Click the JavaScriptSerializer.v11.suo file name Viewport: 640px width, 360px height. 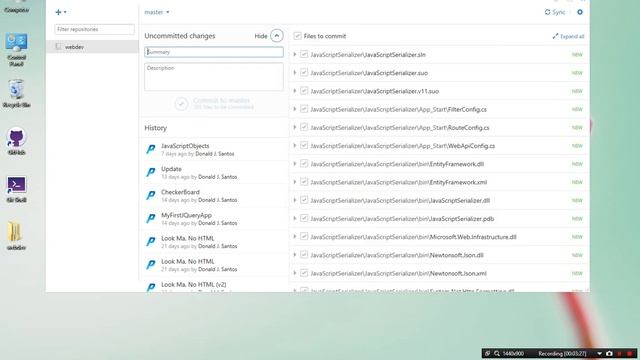[375, 91]
